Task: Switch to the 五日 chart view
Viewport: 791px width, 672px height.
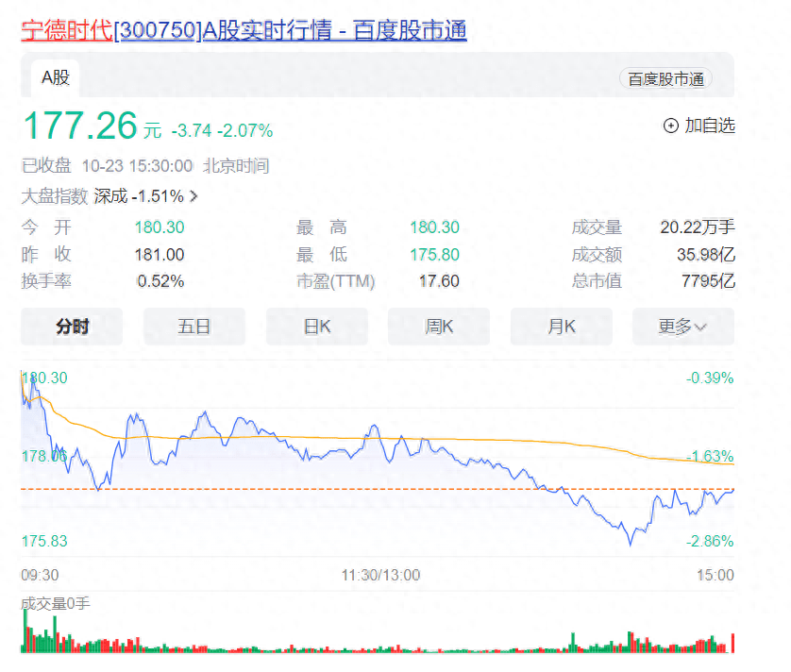Action: coord(194,327)
